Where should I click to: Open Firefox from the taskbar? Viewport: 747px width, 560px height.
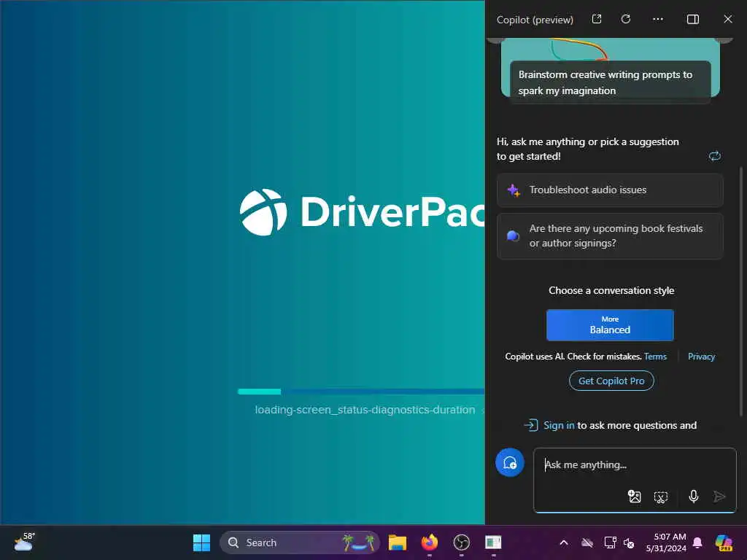(429, 542)
